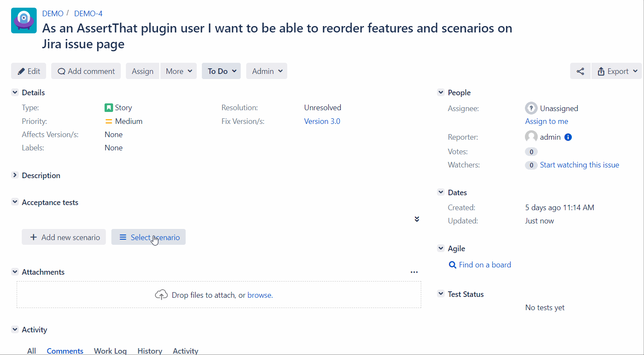
Task: Open the DEMO-4 issue link
Action: point(88,14)
